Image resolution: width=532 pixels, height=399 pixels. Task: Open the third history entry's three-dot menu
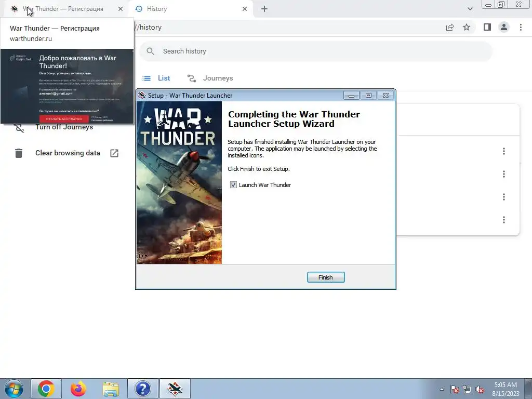pos(504,197)
